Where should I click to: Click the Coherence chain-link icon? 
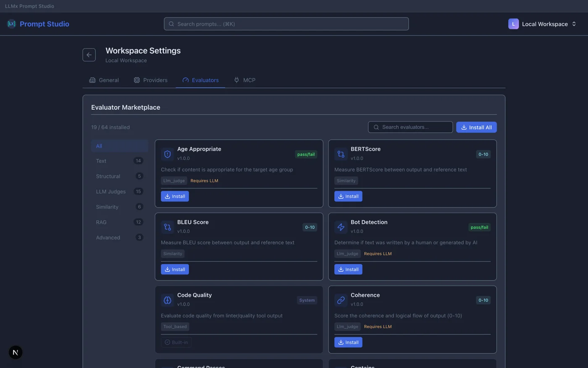coord(341,300)
